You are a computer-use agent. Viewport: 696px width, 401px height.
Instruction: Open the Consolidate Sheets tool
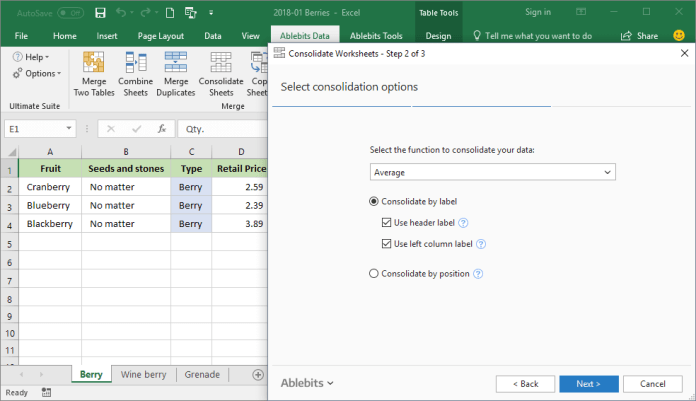[x=221, y=74]
